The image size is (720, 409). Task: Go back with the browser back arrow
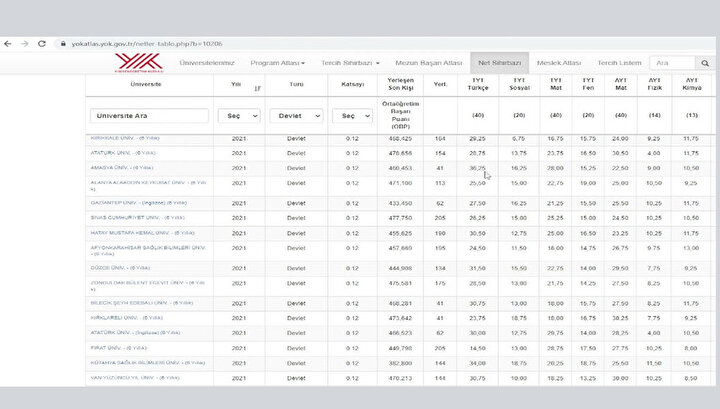(8, 44)
